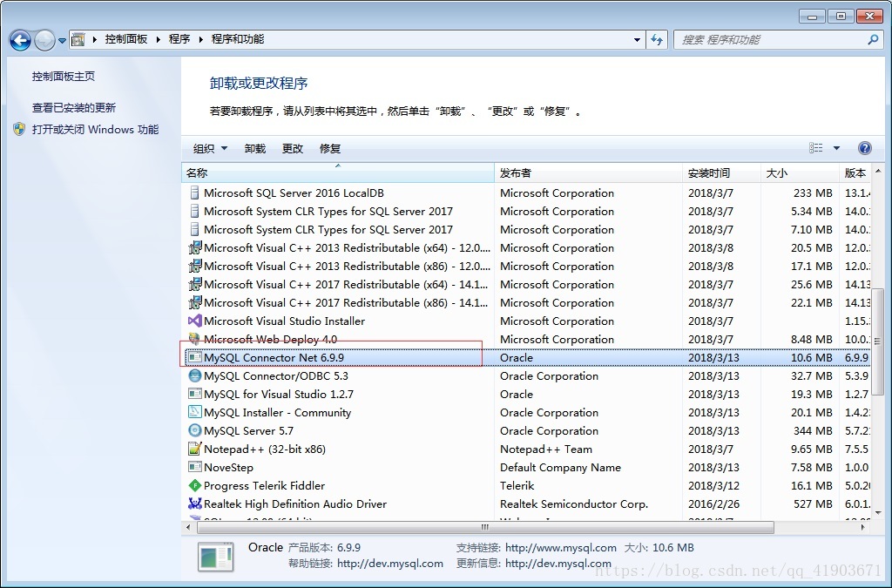
Task: Click icon of Visual C++ 2017 Redistributable (x86)
Action: (194, 302)
